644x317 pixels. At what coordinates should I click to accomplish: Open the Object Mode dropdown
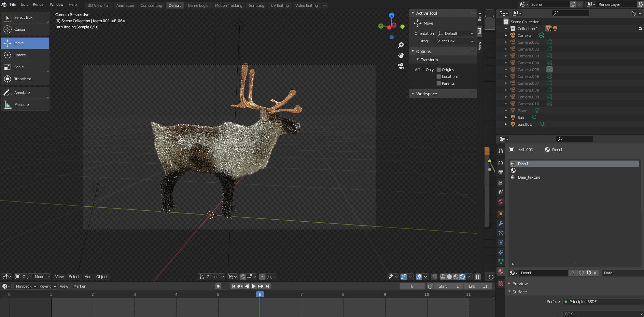pyautogui.click(x=33, y=277)
